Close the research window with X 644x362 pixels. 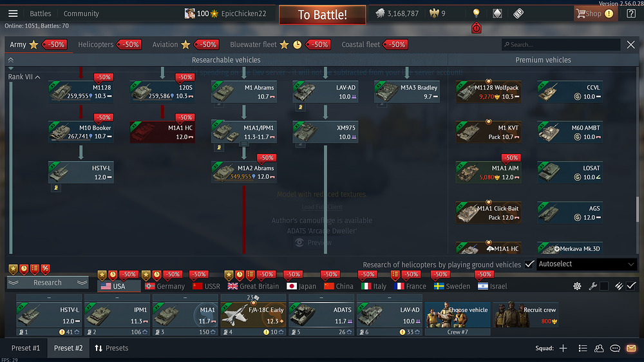631,45
